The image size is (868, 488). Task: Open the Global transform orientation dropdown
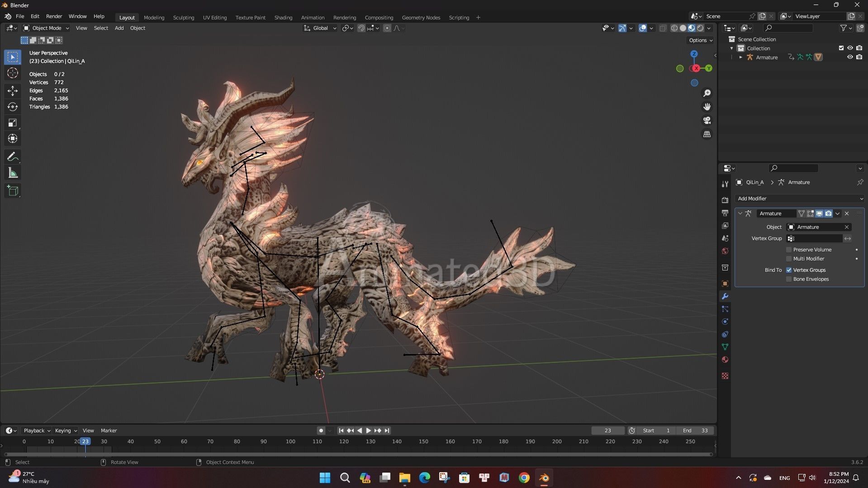coord(320,28)
